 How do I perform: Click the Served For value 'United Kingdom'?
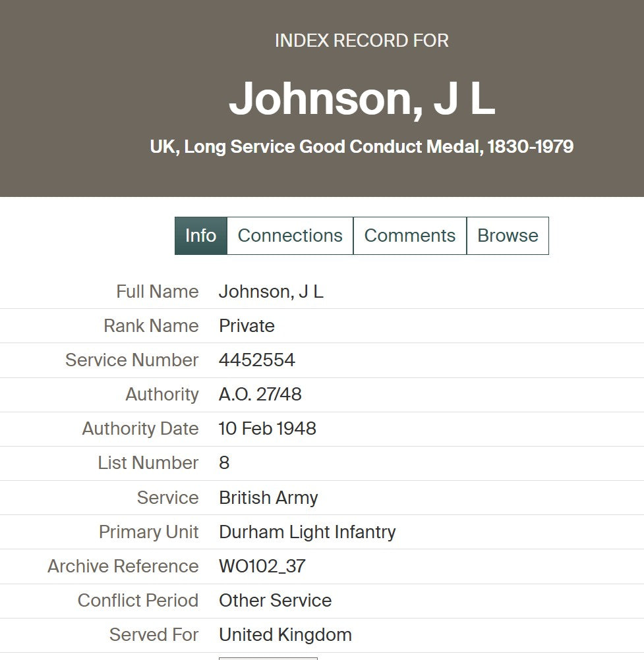click(x=285, y=635)
